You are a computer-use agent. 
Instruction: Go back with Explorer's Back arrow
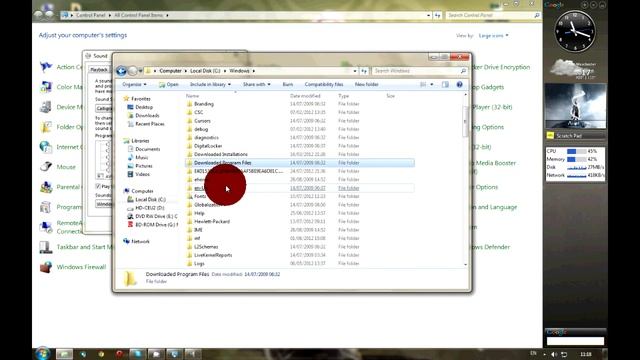[x=121, y=71]
